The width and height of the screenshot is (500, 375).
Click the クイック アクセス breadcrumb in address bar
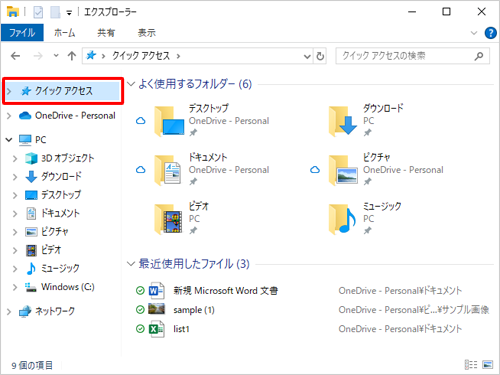[141, 56]
